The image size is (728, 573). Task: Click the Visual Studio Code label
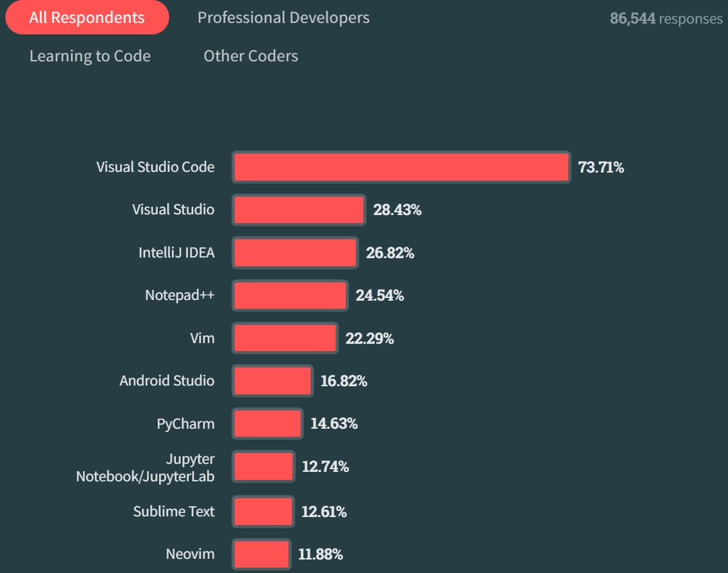[x=156, y=167]
